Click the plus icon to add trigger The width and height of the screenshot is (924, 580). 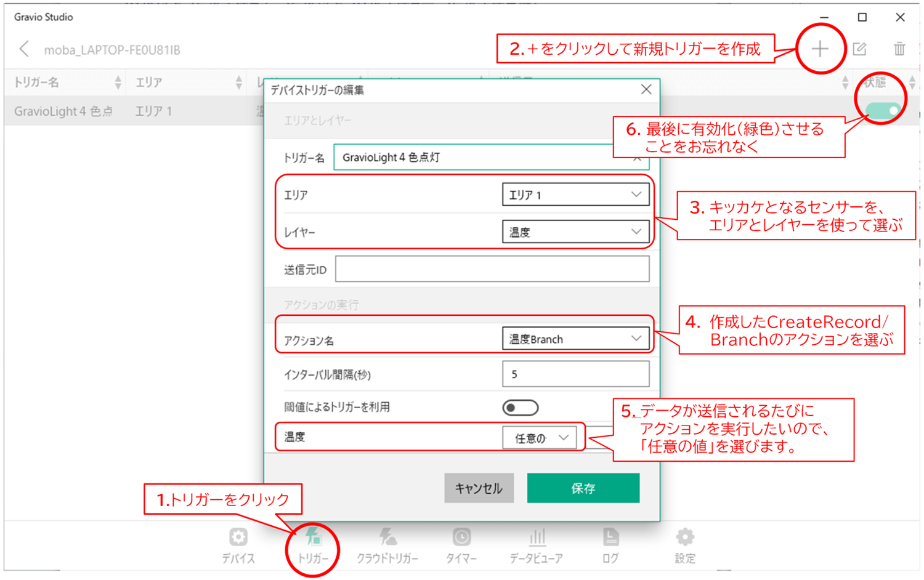[820, 49]
